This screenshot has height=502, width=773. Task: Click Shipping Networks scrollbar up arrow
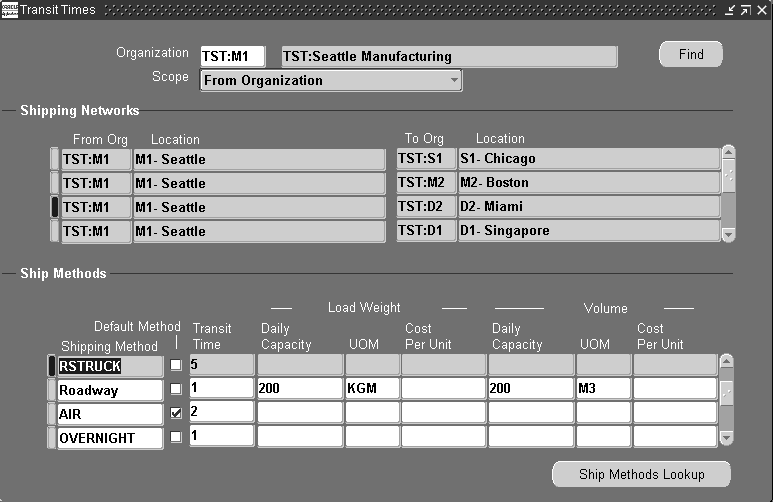(x=728, y=152)
